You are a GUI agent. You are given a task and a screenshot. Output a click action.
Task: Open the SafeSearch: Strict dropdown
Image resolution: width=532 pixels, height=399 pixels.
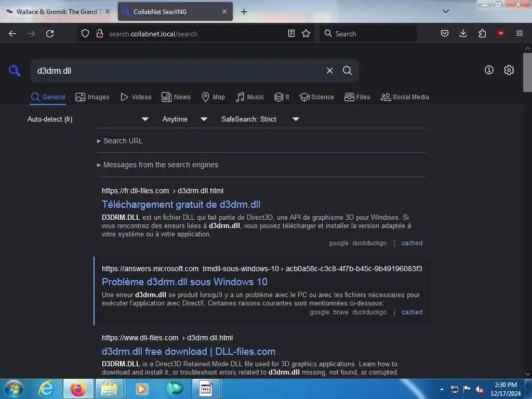click(260, 119)
